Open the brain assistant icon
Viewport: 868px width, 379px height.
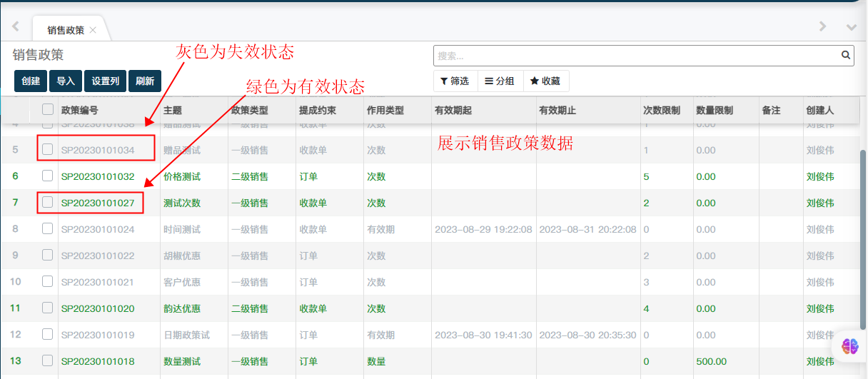pyautogui.click(x=850, y=346)
